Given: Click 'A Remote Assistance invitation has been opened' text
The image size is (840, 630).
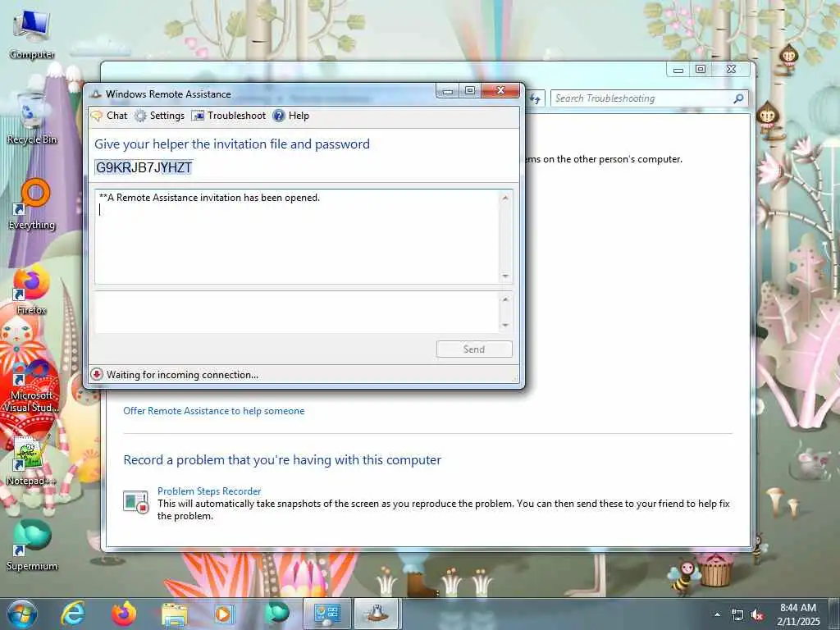Looking at the screenshot, I should click(x=209, y=198).
